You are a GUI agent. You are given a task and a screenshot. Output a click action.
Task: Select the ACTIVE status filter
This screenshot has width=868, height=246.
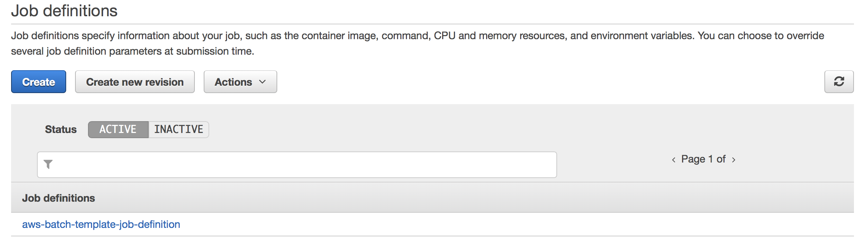tap(118, 129)
